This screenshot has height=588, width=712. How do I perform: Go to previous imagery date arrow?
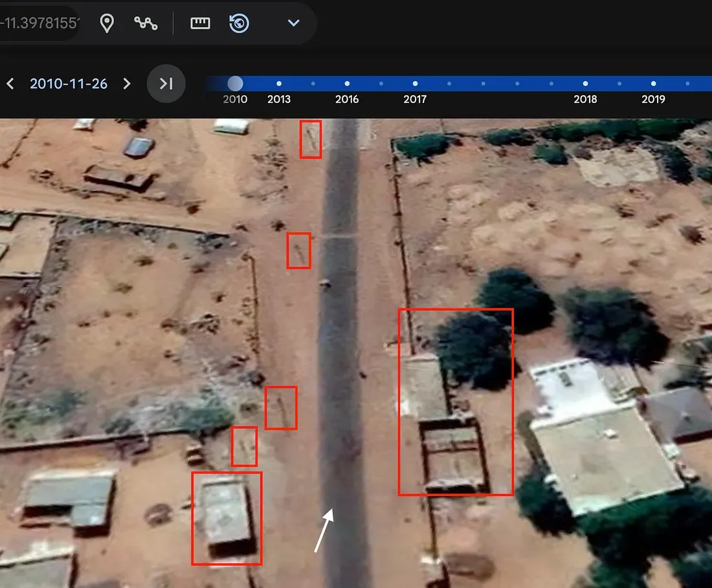coord(10,83)
